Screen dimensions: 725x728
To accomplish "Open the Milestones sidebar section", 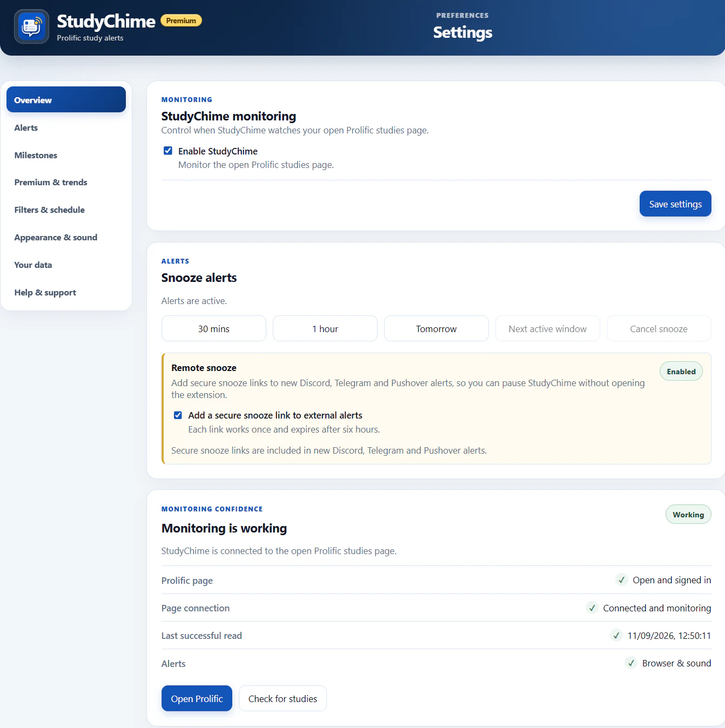I will 66,155.
